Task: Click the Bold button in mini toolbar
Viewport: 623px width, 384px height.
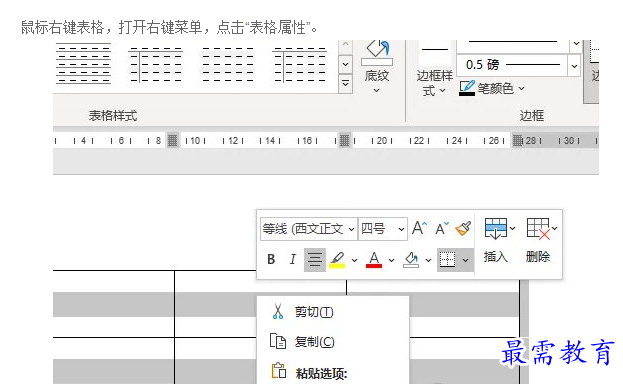Action: 271,260
